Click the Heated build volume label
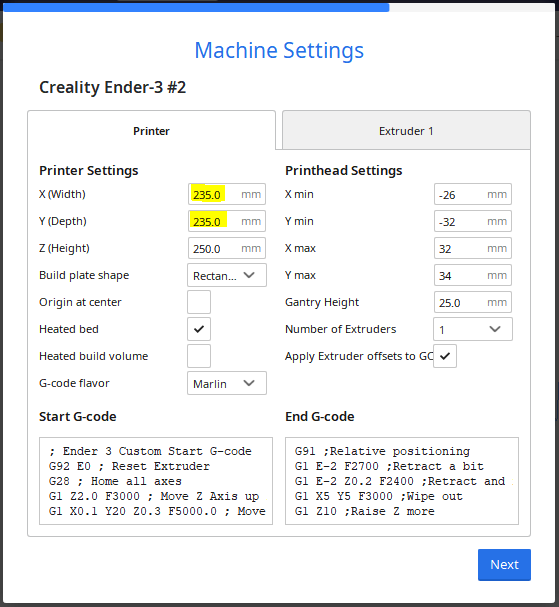Screen dimensions: 559x607 tap(94, 356)
